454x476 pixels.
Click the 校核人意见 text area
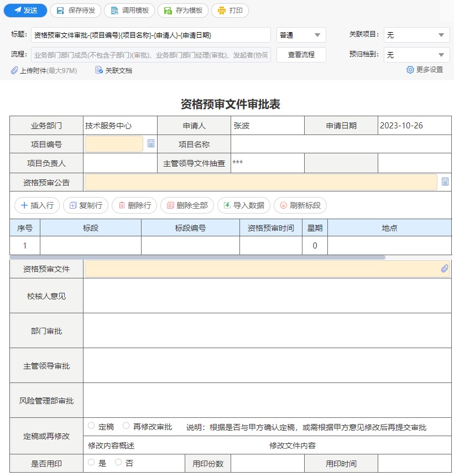click(x=267, y=296)
